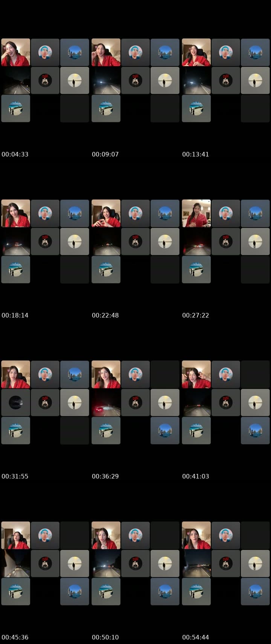Click the 00:50:10 timestamp label

105,637
